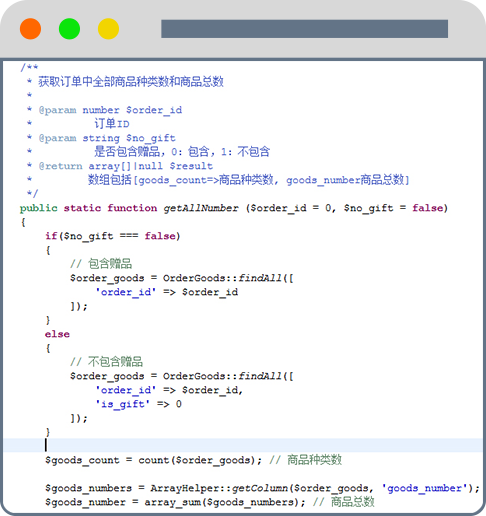Click the '// 不包含赠品' comment
Image resolution: width=486 pixels, height=516 pixels.
click(x=106, y=362)
